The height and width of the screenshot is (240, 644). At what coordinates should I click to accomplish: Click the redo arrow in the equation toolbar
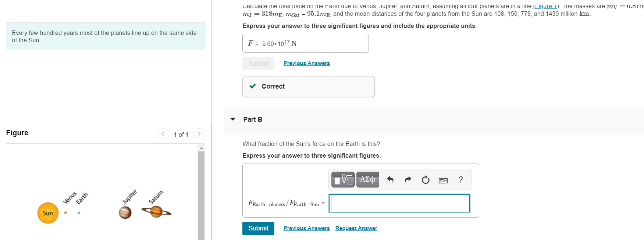(408, 180)
